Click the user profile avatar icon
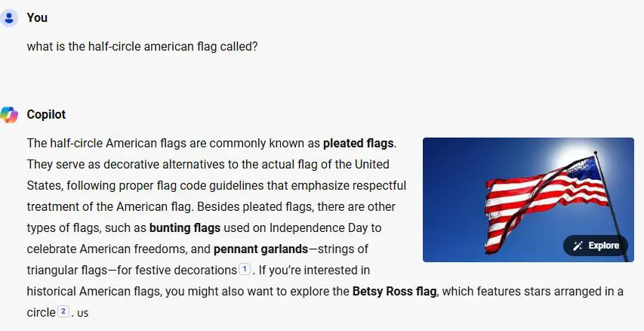The height and width of the screenshot is (331, 644). 10,17
